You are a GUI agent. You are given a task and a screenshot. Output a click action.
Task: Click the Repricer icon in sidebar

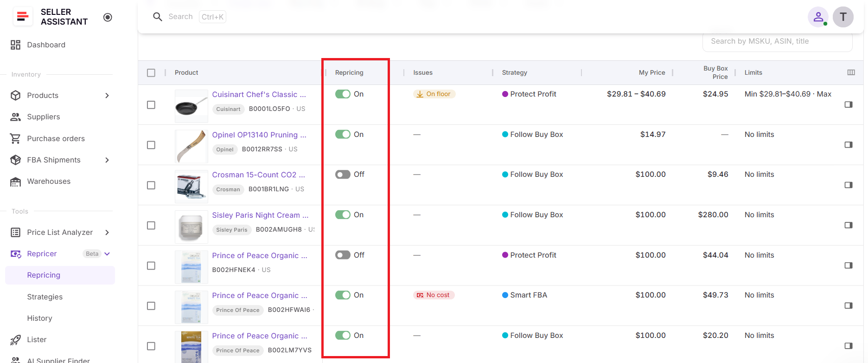[16, 254]
